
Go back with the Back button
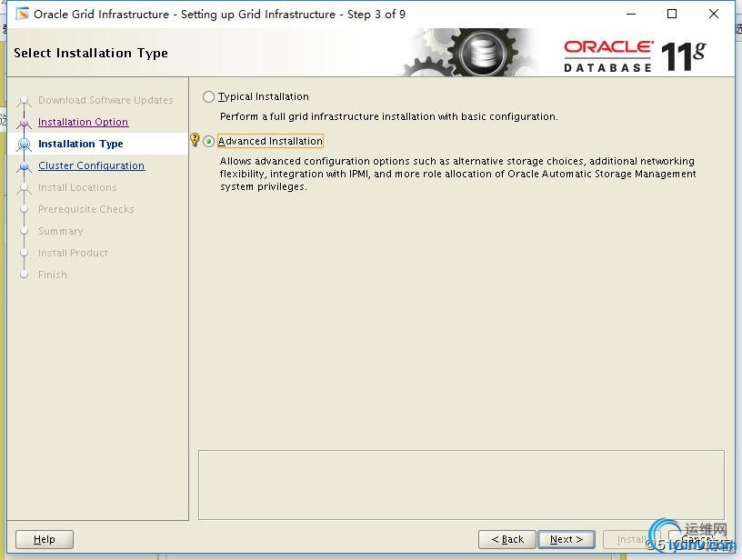coord(507,539)
